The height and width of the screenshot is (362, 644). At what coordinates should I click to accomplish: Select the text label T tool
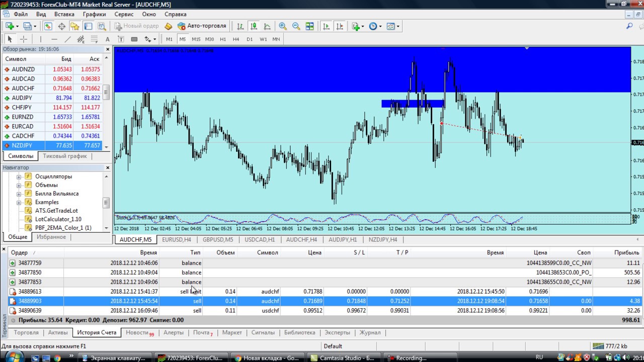[120, 39]
